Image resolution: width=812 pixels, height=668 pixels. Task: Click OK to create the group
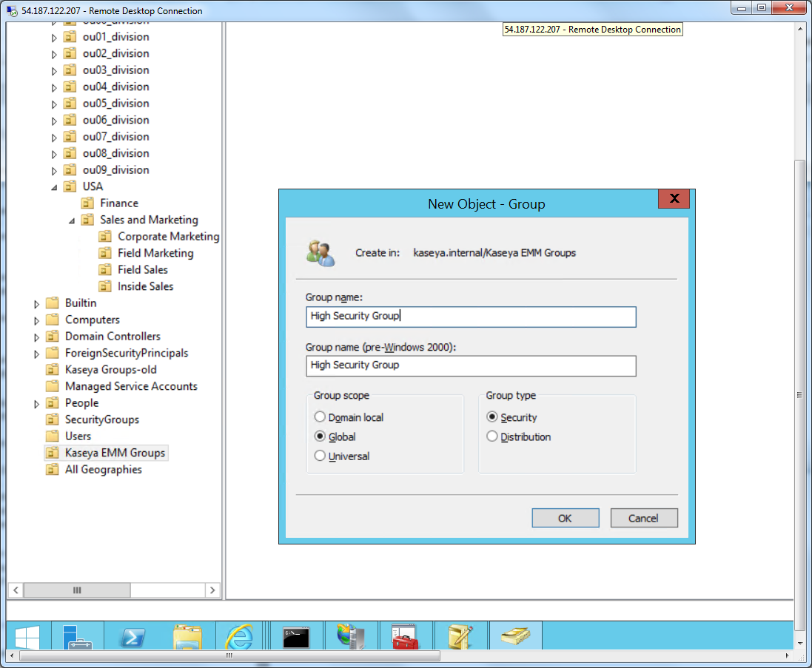coord(565,518)
